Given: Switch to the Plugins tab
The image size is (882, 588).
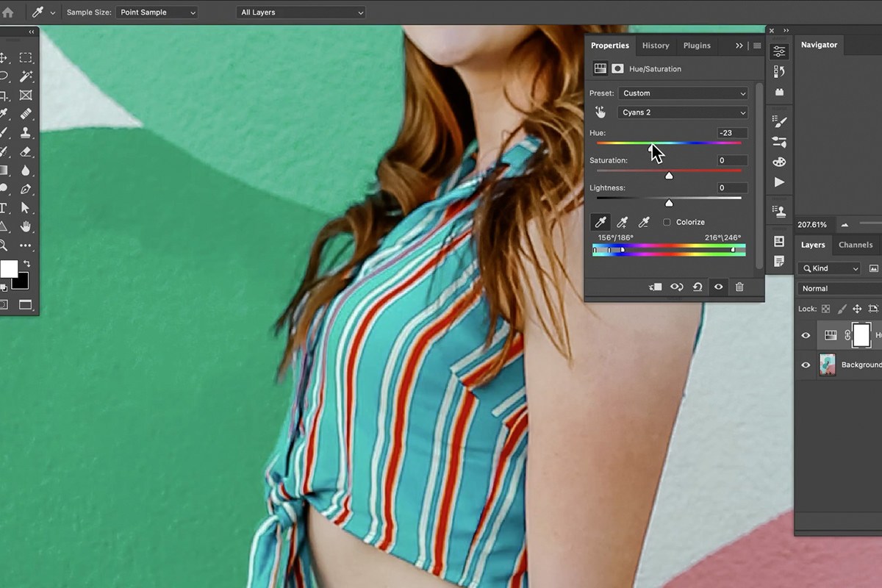Looking at the screenshot, I should click(x=697, y=46).
